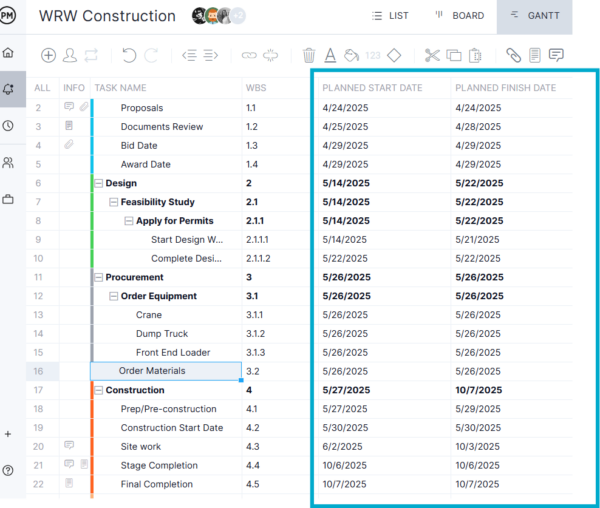Attach a file with the paperclip toolbar icon
This screenshot has height=508, width=600.
(x=514, y=55)
